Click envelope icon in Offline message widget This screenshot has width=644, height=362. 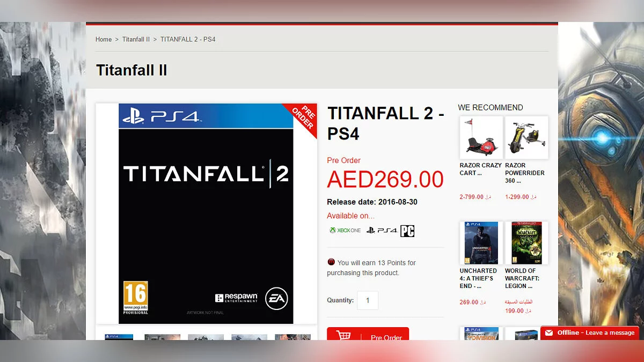tap(548, 333)
